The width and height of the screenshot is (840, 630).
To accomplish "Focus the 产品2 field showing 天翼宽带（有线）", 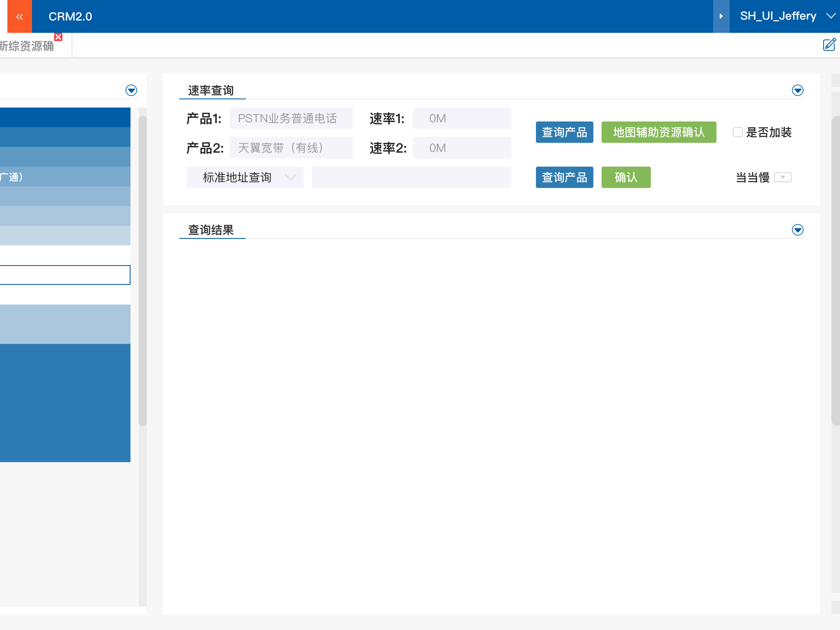I will click(x=291, y=148).
